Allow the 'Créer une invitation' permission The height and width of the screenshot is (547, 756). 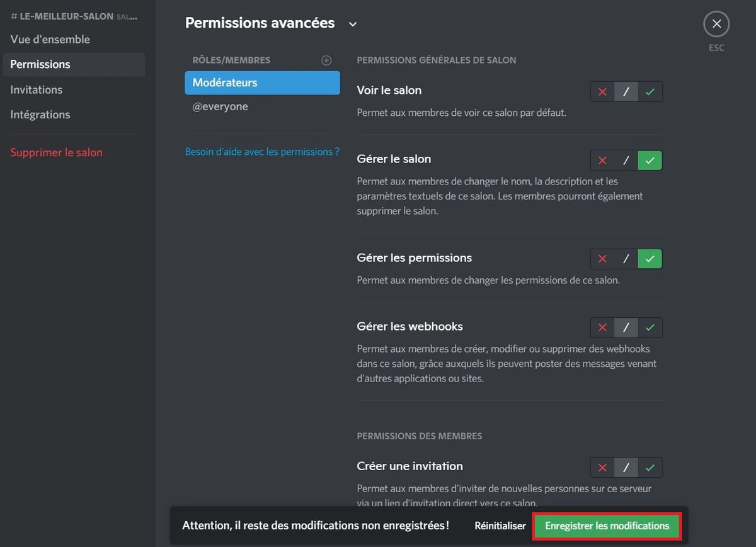(x=650, y=467)
